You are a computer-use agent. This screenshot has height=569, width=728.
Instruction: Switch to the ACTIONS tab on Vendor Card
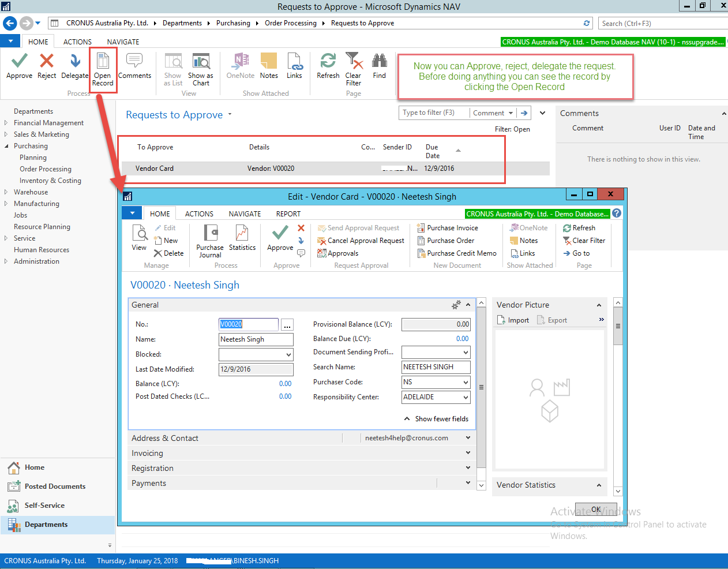point(198,214)
